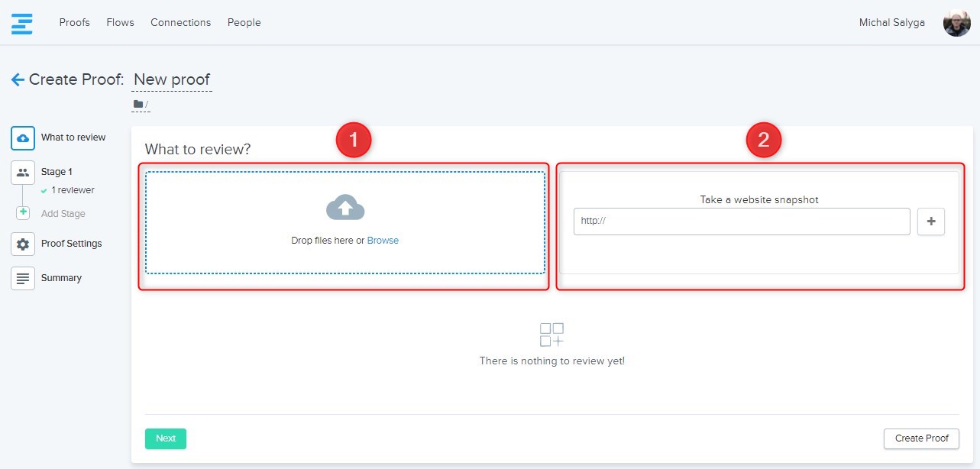Click the folder path icon under proof name
This screenshot has height=469, width=980.
(138, 105)
